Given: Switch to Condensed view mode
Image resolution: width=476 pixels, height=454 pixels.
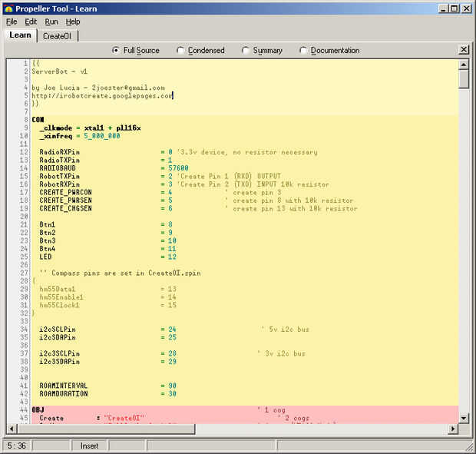Looking at the screenshot, I should 180,51.
